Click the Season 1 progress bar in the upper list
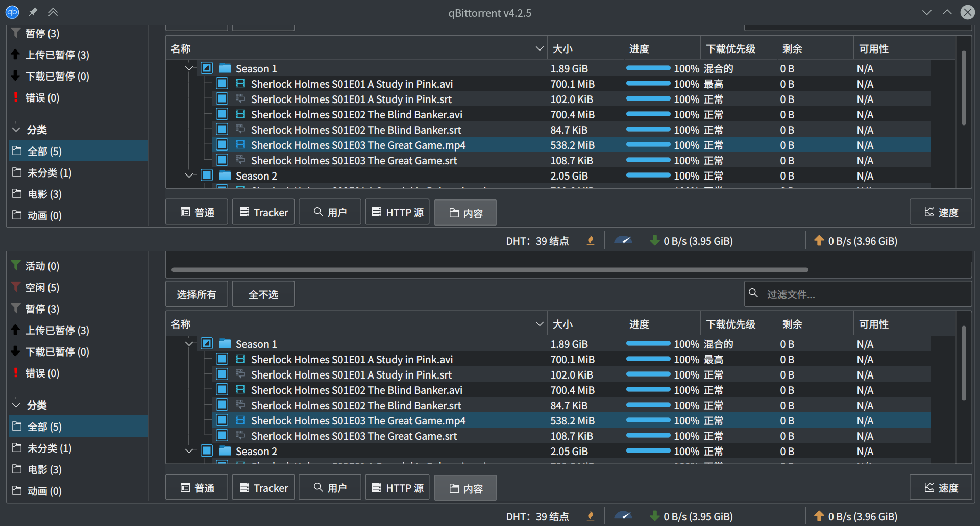 click(x=648, y=68)
